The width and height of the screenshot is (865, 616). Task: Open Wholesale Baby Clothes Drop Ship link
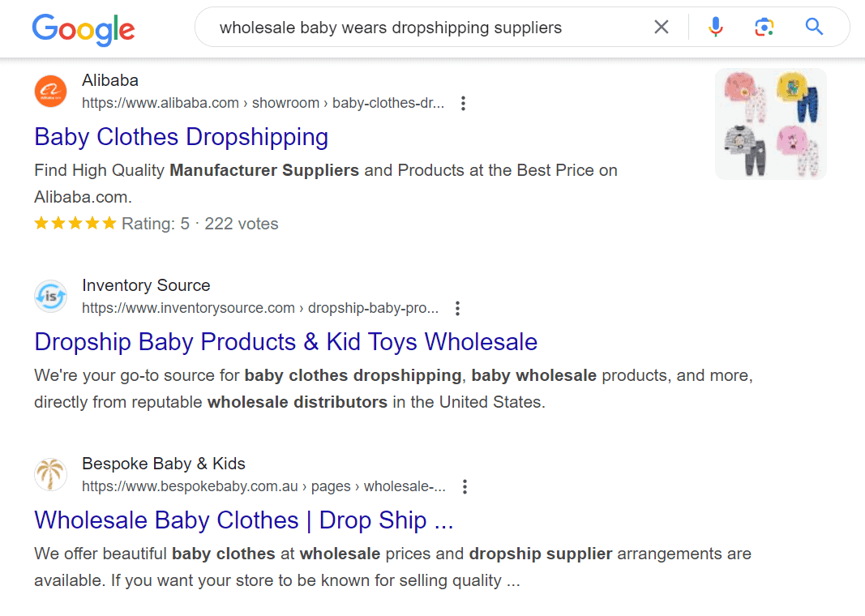click(244, 520)
